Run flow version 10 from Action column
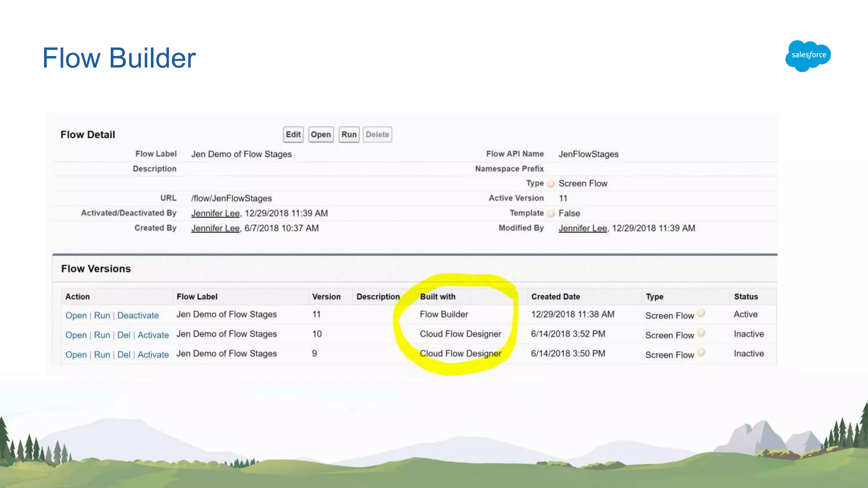The height and width of the screenshot is (488, 868). 102,335
